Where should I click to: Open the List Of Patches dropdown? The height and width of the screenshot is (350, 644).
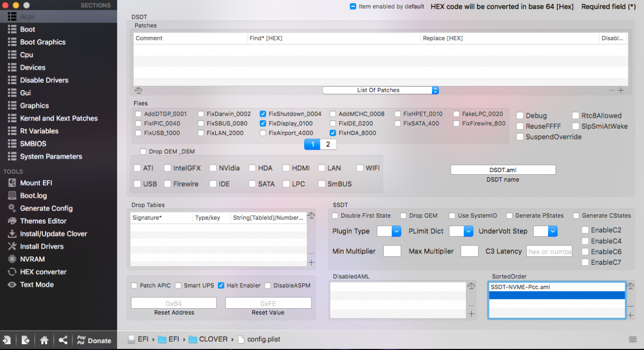[x=381, y=90]
